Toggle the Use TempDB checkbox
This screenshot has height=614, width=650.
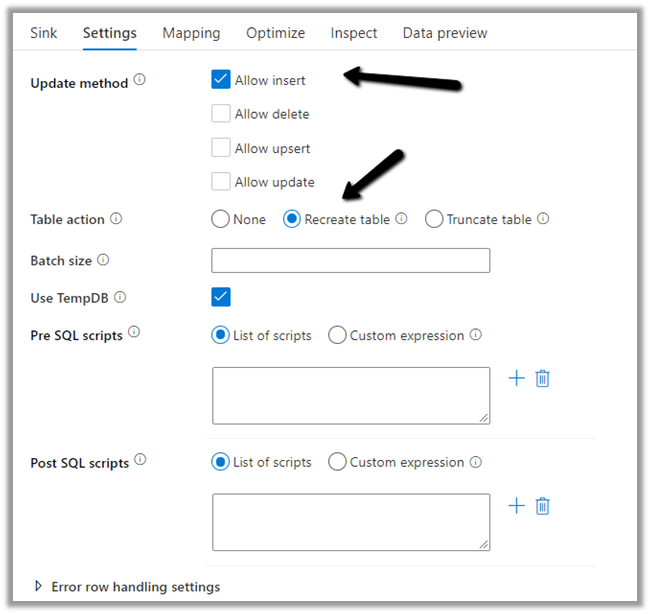pyautogui.click(x=221, y=297)
